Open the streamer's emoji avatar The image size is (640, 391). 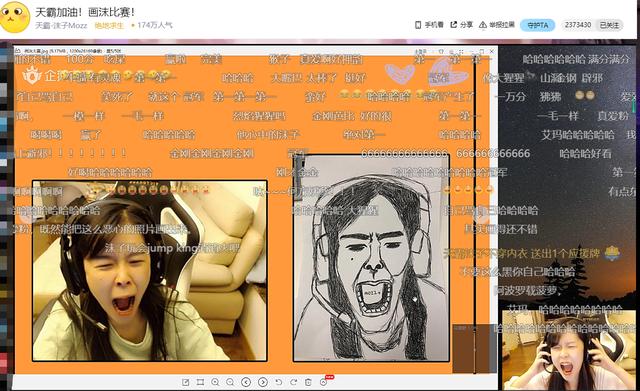pos(15,17)
